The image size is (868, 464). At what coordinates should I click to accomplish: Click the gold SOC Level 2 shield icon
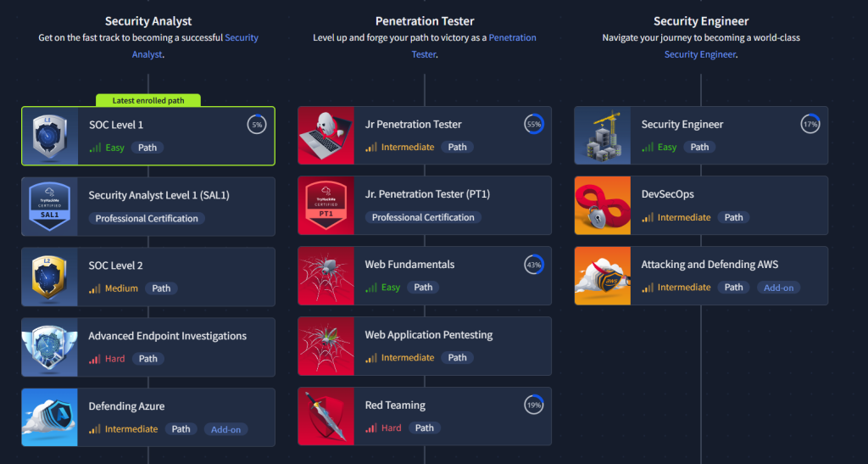49,277
